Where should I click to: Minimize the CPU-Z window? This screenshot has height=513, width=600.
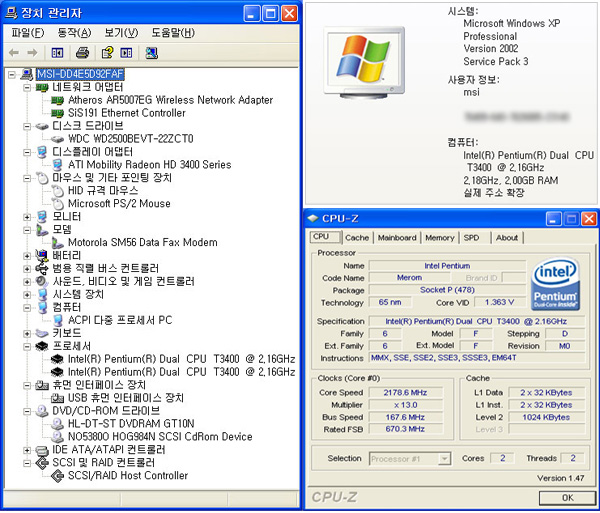554,219
